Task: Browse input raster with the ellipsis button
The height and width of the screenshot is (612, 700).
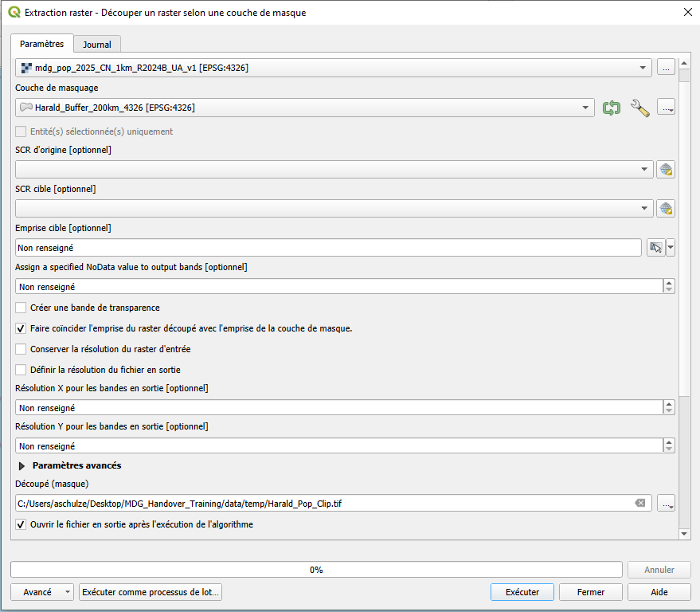Action: coord(667,69)
